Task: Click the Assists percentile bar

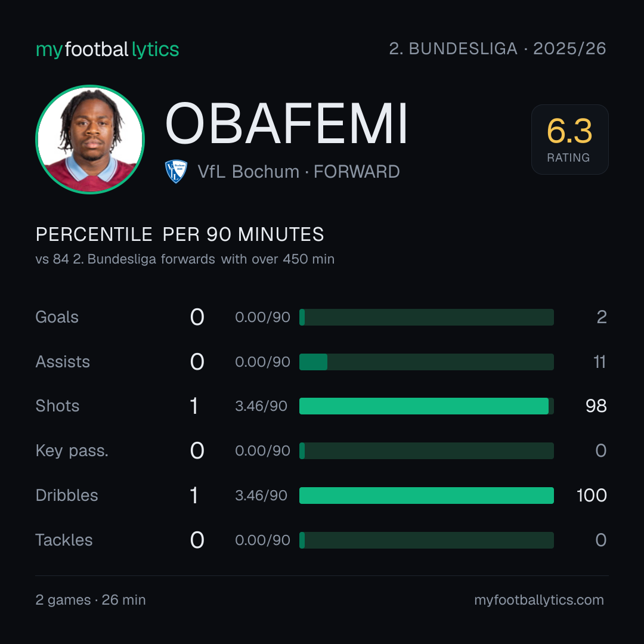Action: (426, 362)
